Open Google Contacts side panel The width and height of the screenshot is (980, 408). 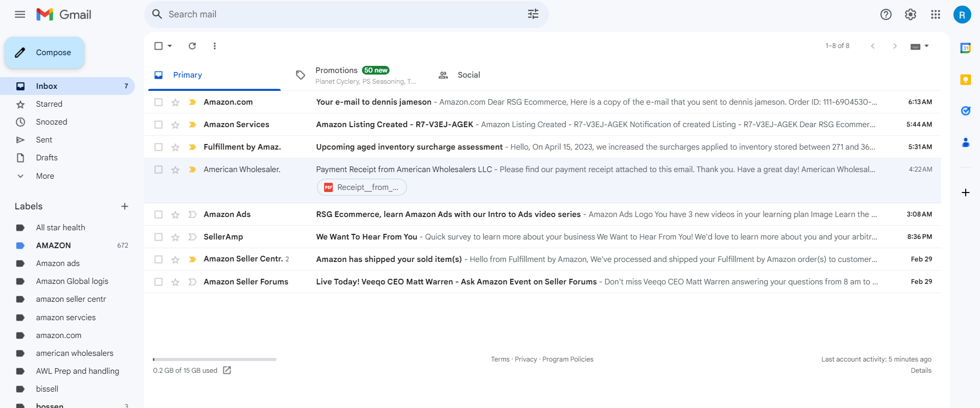966,142
